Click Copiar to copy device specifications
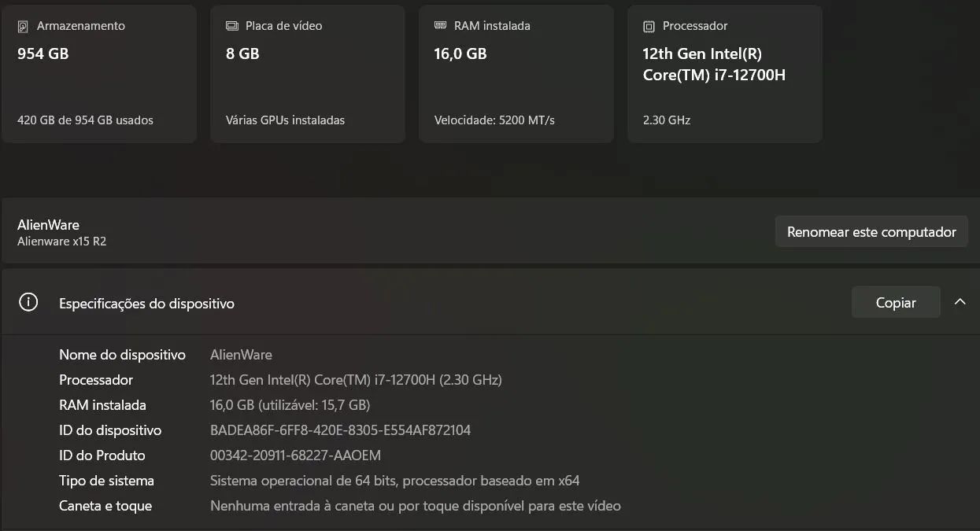The height and width of the screenshot is (531, 980). (895, 302)
